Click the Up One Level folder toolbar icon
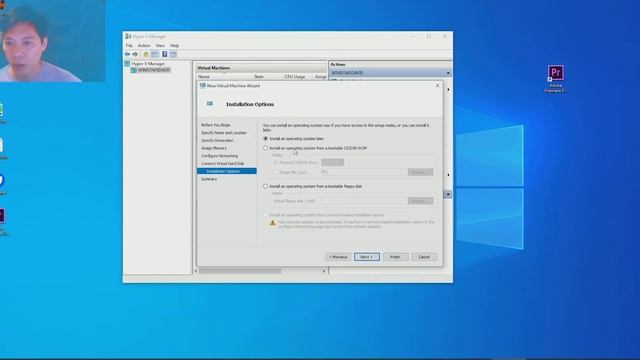This screenshot has width=640, height=360. tap(146, 54)
